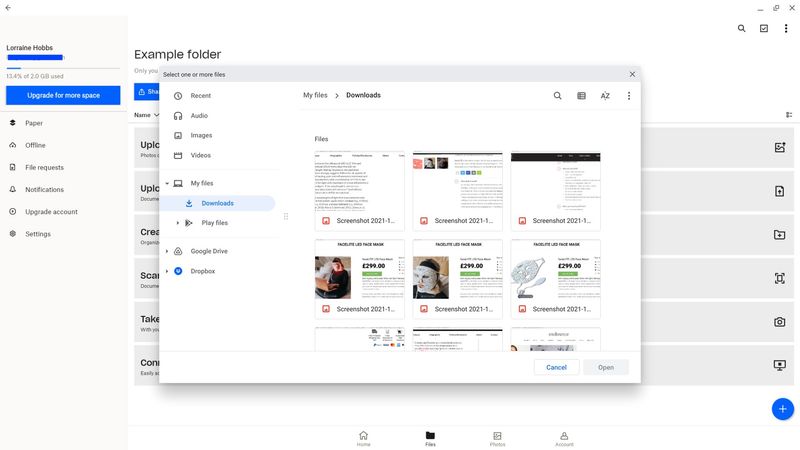This screenshot has width=800, height=450.
Task: Click the Lorraine Hobbs account name
Action: tap(30, 47)
